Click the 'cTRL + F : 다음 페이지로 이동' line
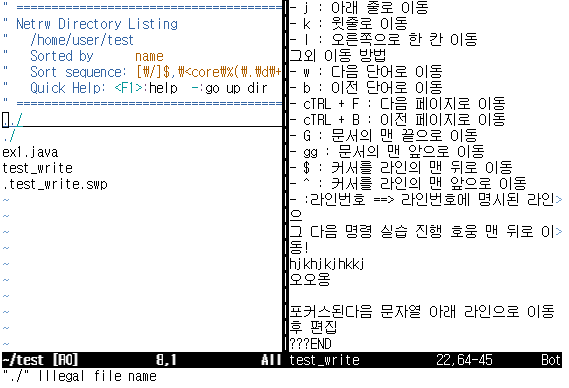This screenshot has height=388, width=569. (x=397, y=104)
